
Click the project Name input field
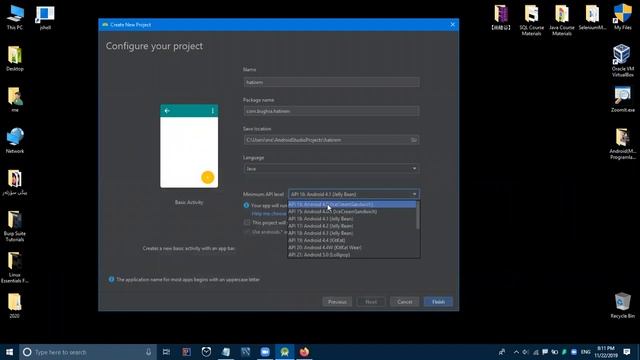tap(331, 82)
